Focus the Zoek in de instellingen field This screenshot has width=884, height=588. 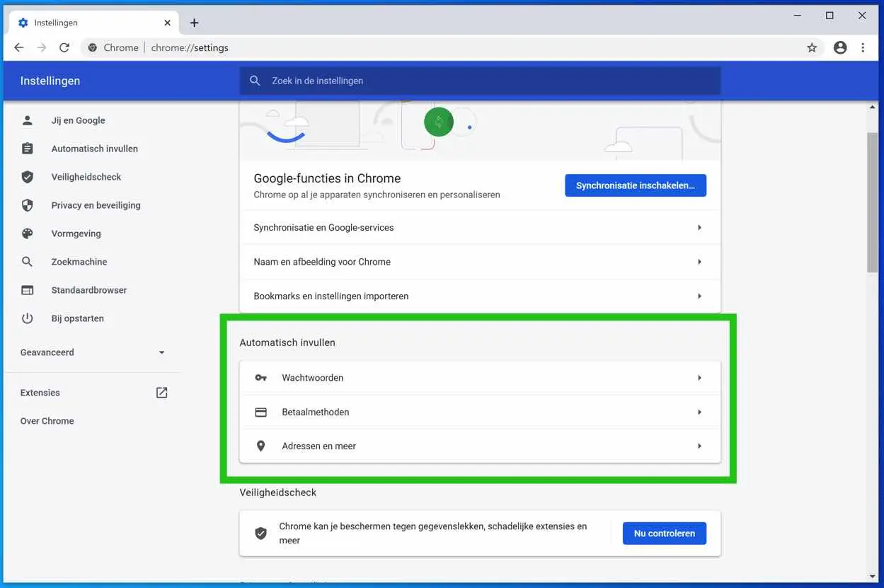[x=480, y=81]
